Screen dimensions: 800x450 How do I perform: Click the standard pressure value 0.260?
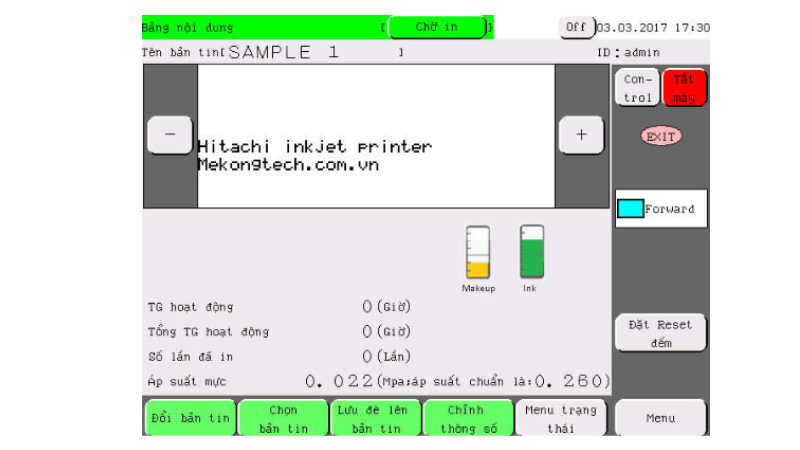tap(569, 381)
